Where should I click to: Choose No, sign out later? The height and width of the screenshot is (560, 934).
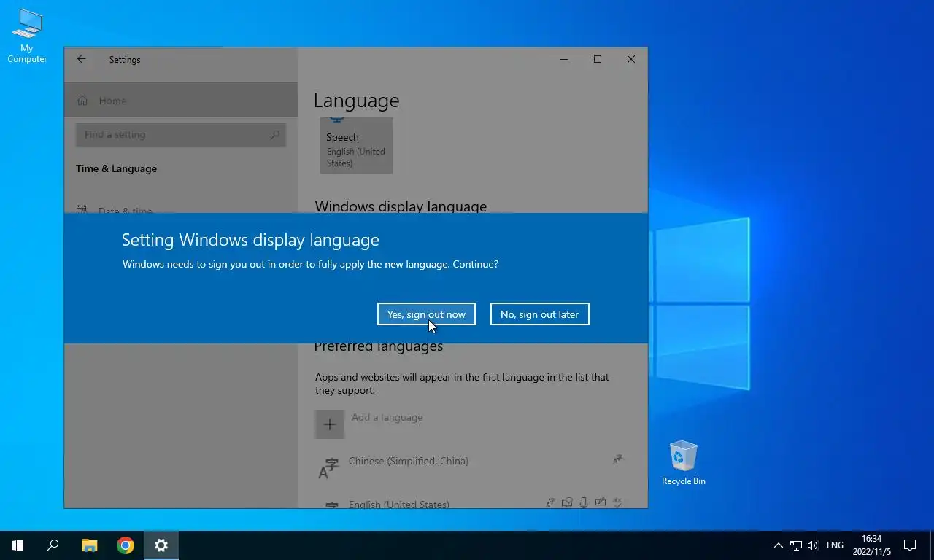(x=539, y=314)
